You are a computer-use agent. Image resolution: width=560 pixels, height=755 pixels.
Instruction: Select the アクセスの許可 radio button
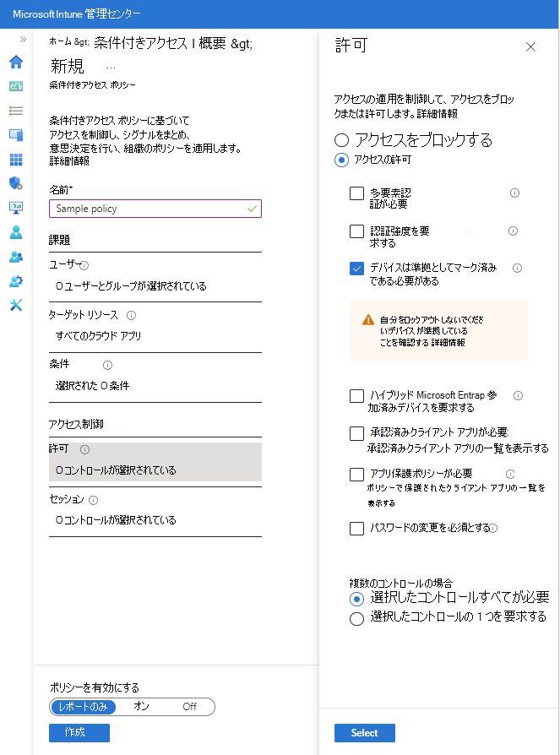341,160
